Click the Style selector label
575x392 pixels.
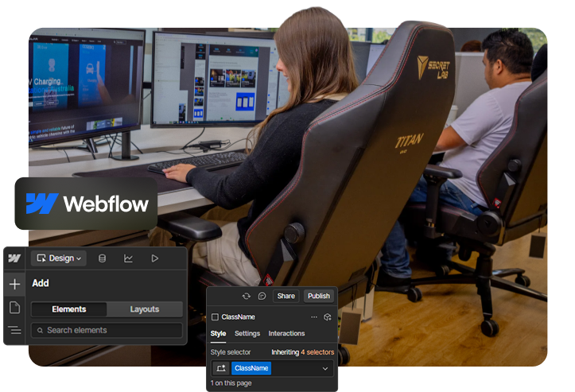coord(231,352)
